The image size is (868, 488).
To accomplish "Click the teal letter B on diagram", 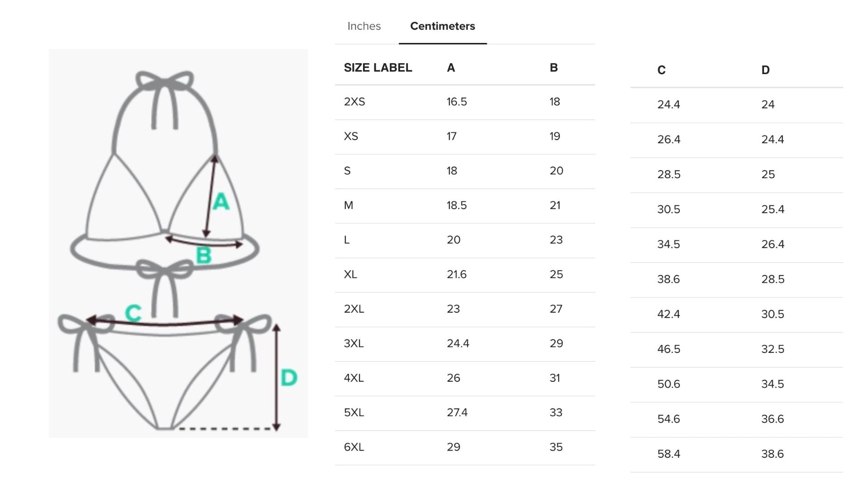I will (203, 256).
